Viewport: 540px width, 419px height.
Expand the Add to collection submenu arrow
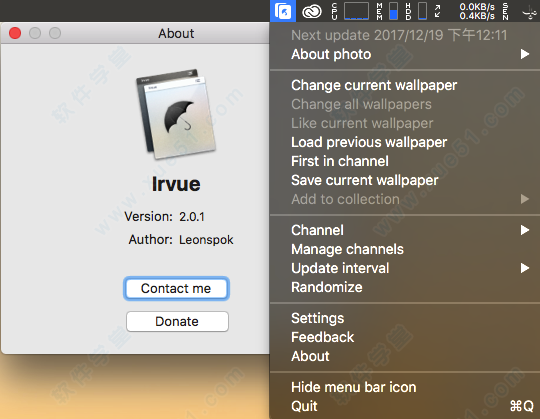pos(525,199)
